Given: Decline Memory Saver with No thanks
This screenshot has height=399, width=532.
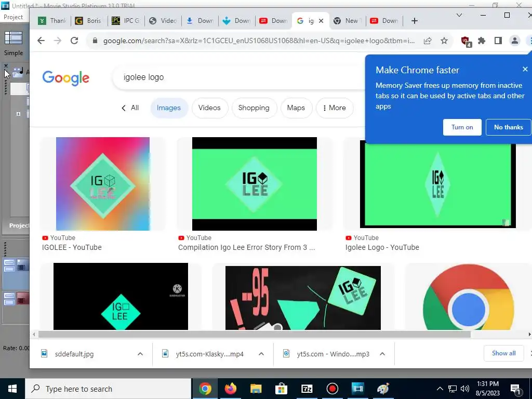Looking at the screenshot, I should pos(508,127).
